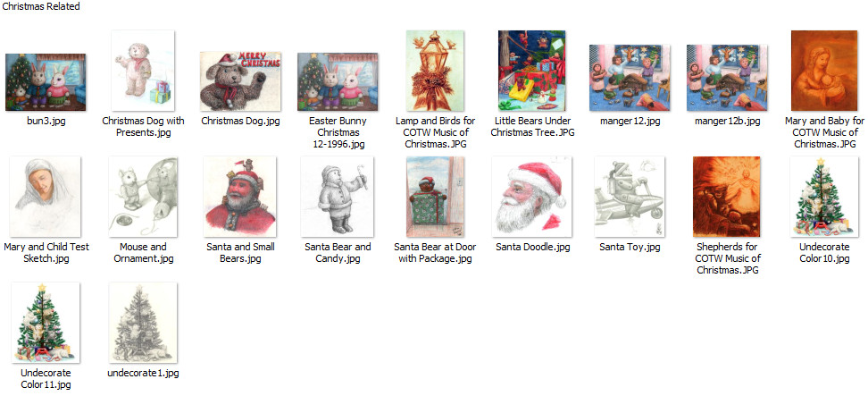Select Mary and Child Test Sketch thumbnail

click(46, 197)
